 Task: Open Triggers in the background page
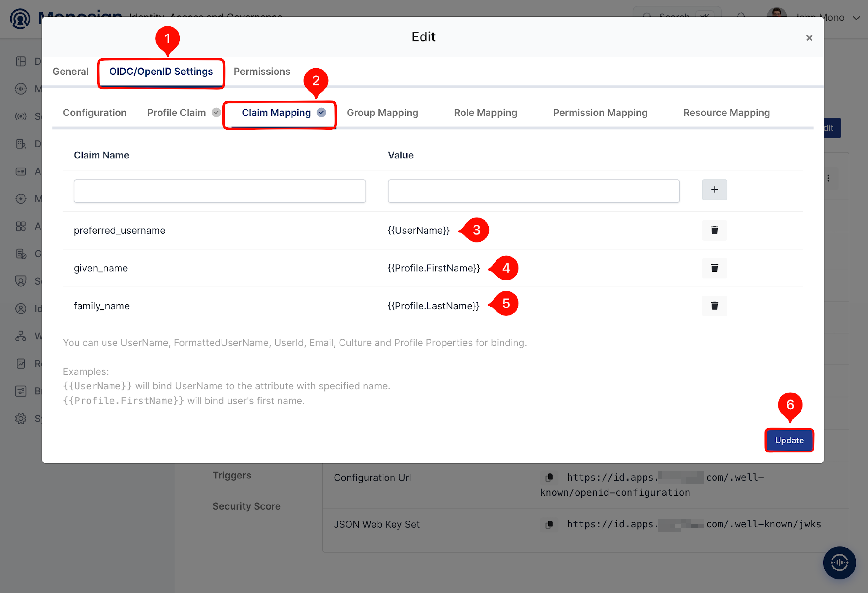232,475
